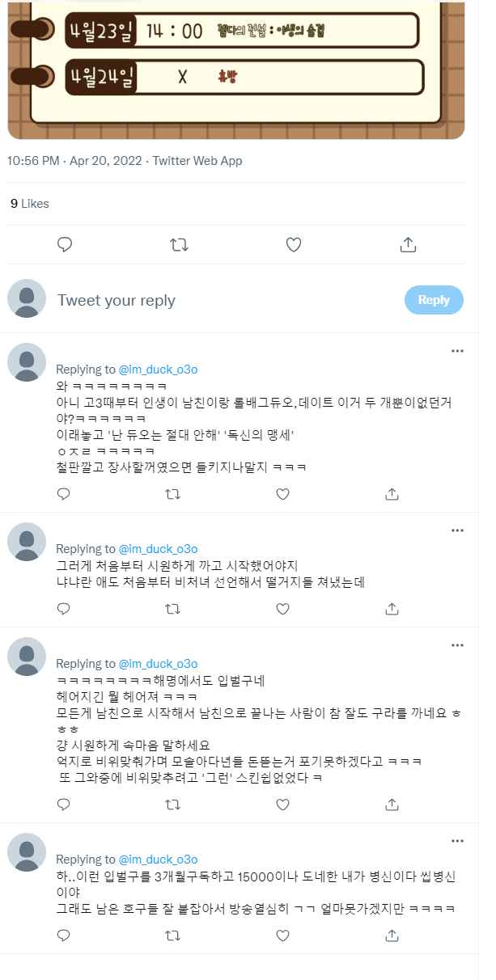Open @im_duck_o3o link in first reply
Image resolution: width=496 pixels, height=980 pixels.
[159, 370]
